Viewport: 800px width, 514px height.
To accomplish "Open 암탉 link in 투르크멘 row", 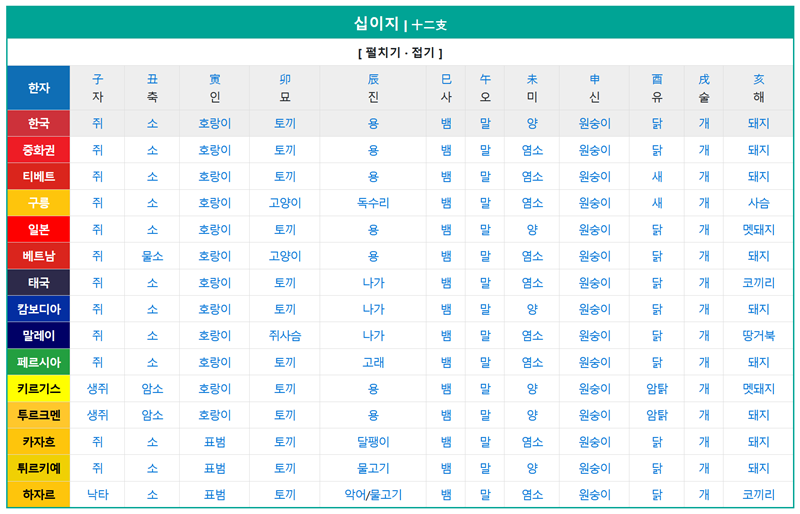I will coord(657,415).
